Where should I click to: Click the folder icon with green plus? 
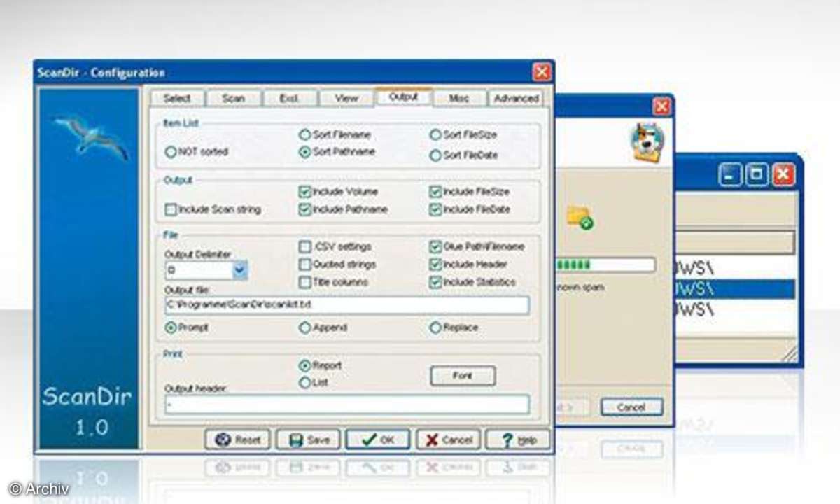point(580,217)
